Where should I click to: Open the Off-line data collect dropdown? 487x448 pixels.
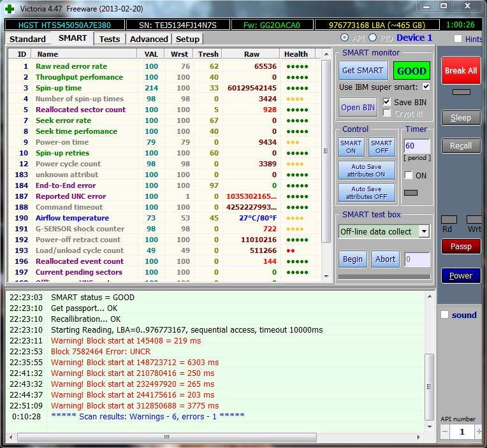pyautogui.click(x=424, y=231)
